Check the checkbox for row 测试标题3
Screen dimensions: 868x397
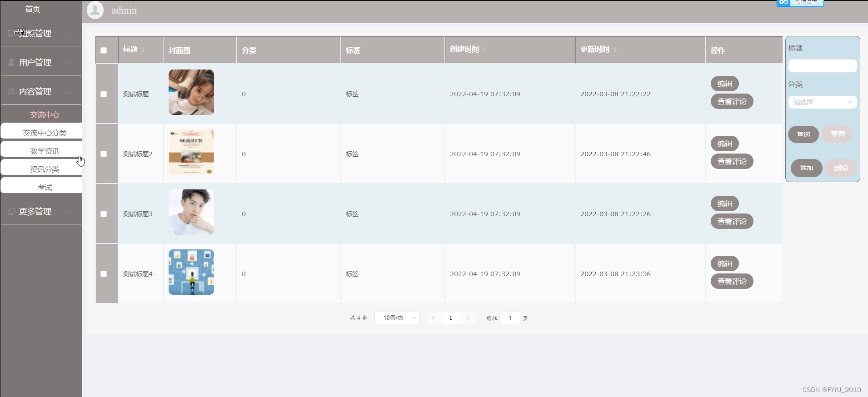coord(104,214)
